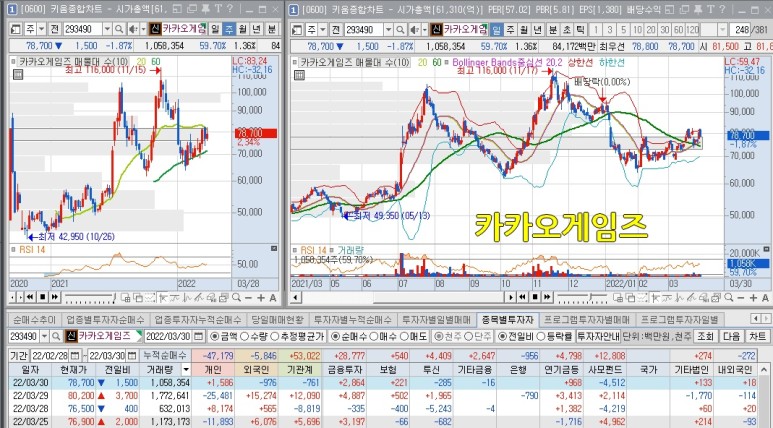
Task: Click the data table grid icon in left chart
Action: tap(18, 74)
